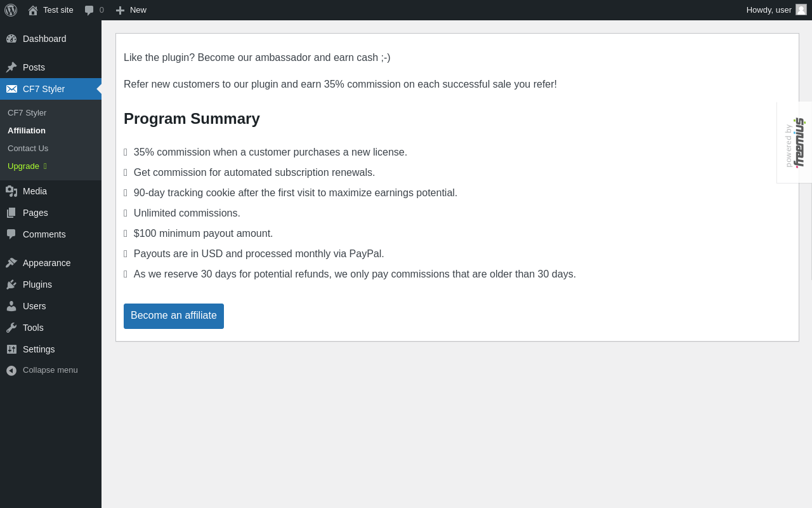Click the powered by Freemius badge
The width and height of the screenshot is (812, 508).
[794, 142]
